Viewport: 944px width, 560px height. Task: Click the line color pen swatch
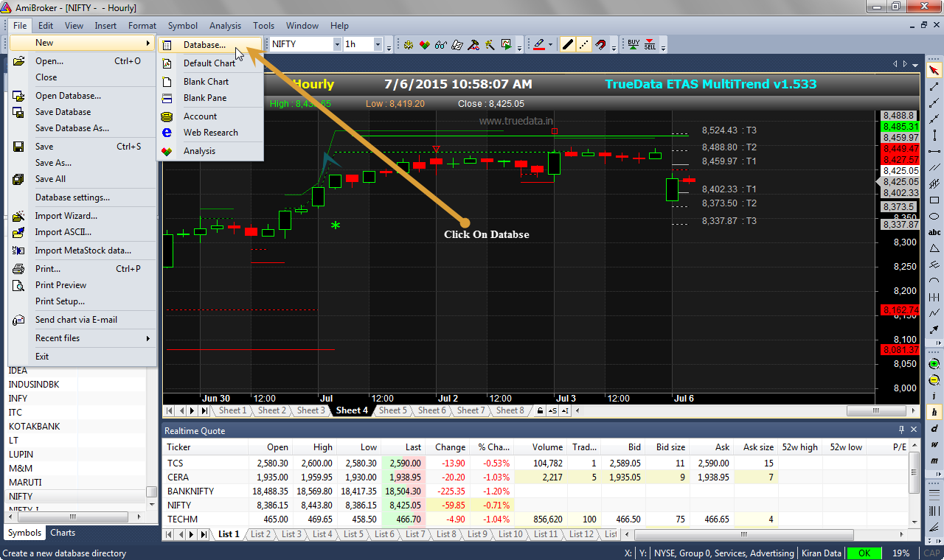(x=539, y=44)
